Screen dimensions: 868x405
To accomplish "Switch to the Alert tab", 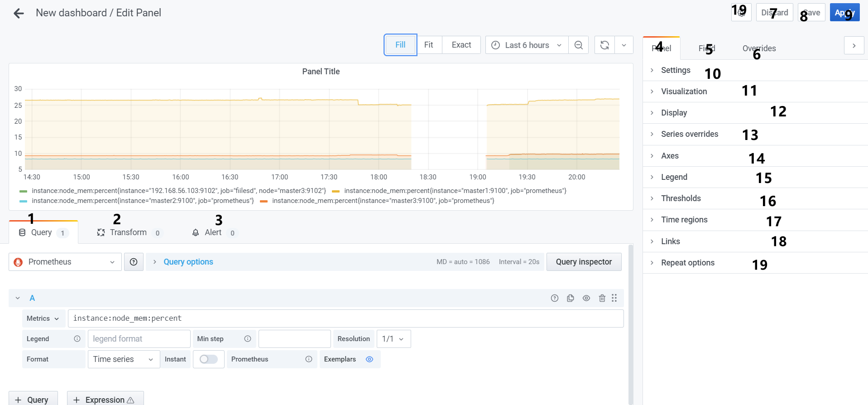I will (x=215, y=232).
